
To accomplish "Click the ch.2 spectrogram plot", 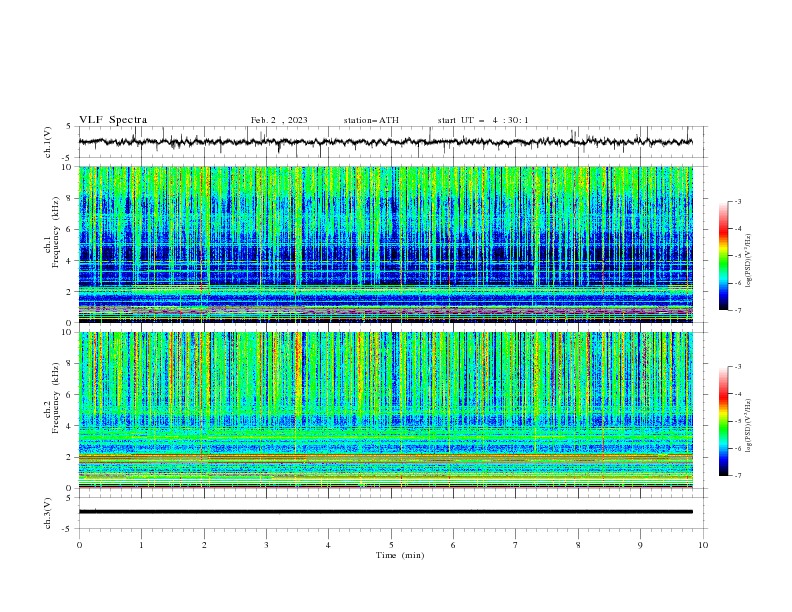I will 386,410.
